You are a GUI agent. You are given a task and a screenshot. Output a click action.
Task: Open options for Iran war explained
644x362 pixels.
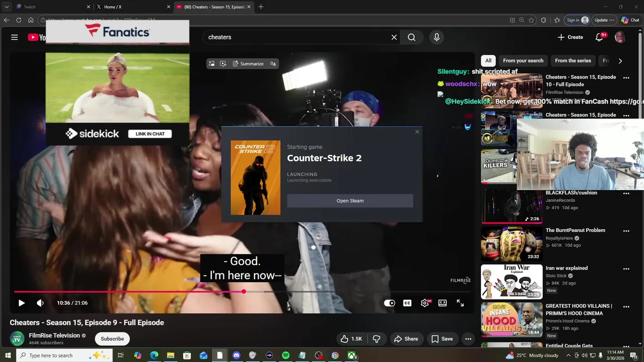(x=626, y=268)
